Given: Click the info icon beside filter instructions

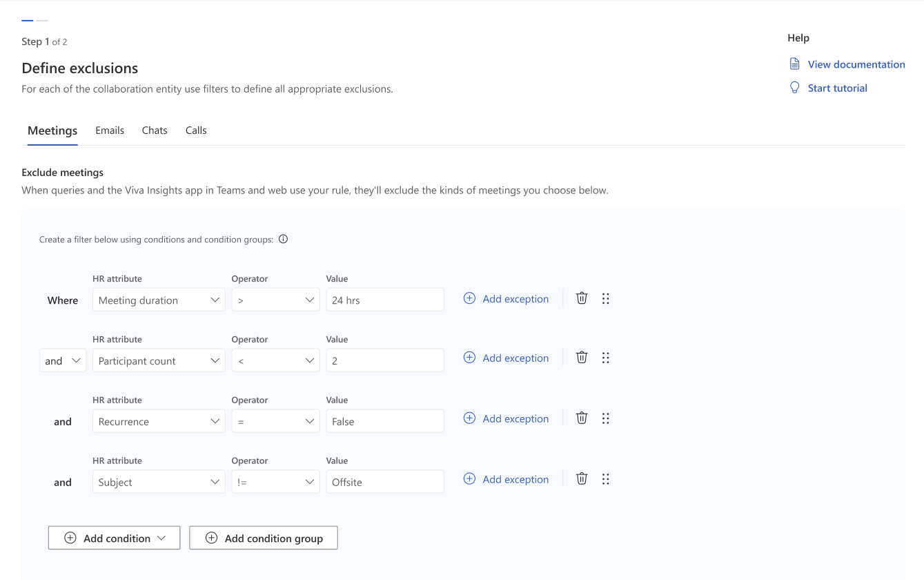Looking at the screenshot, I should (x=283, y=239).
